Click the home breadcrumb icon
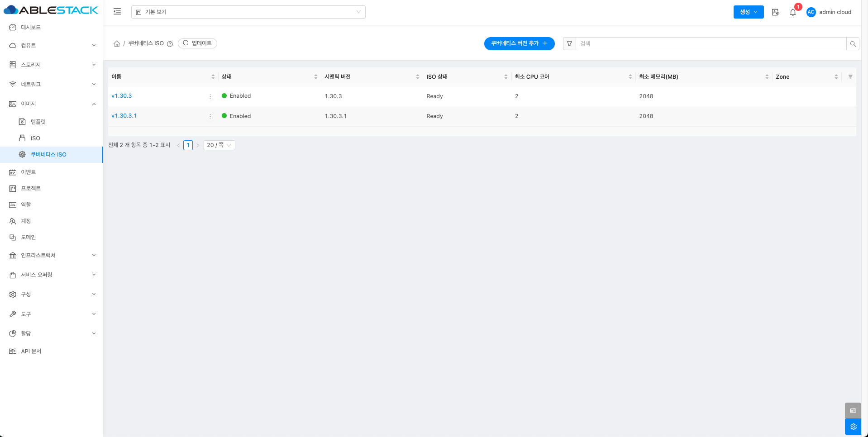Viewport: 868px width, 437px height. point(117,43)
